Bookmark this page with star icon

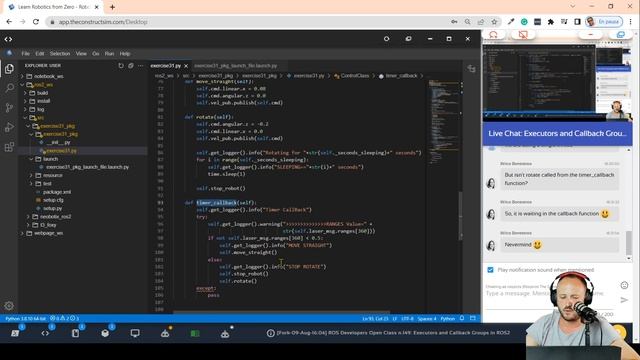[494, 22]
